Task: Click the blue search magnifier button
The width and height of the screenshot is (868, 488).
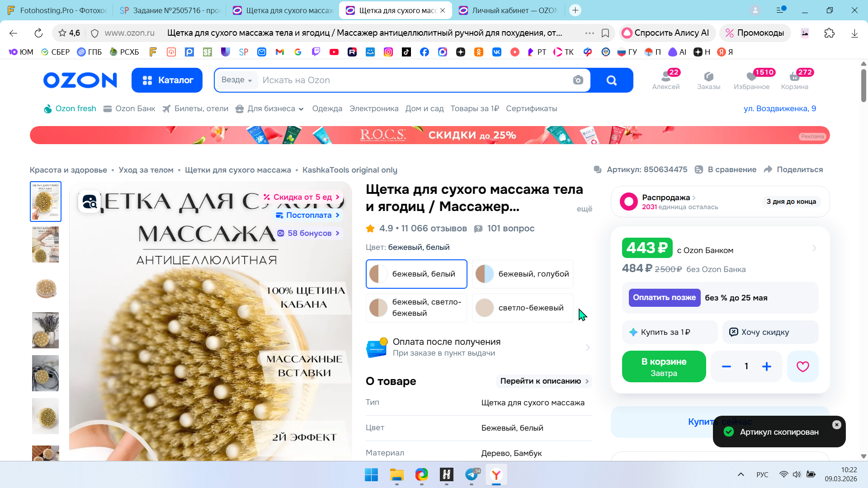Action: pos(611,80)
